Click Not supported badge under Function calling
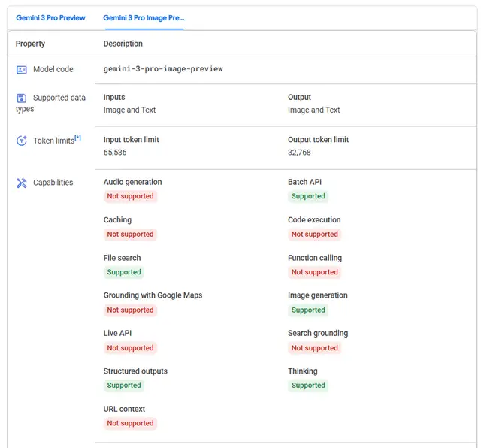Screen dimensions: 481x448 coord(315,272)
